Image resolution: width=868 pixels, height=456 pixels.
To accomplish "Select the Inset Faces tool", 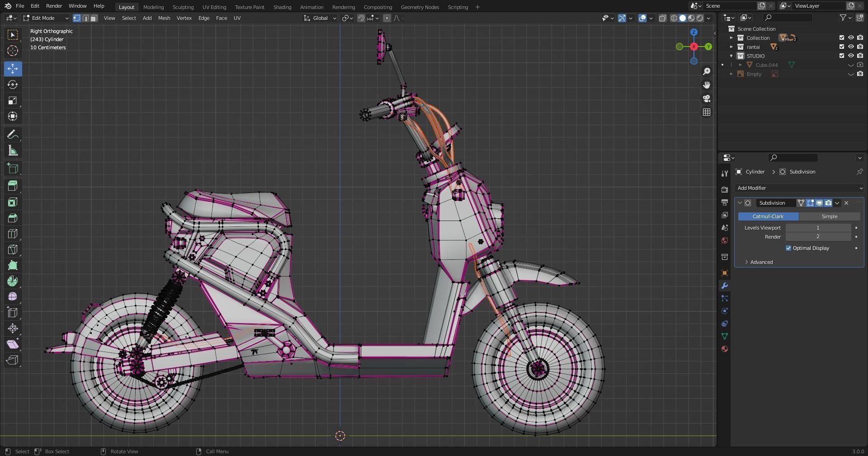I will click(x=13, y=202).
